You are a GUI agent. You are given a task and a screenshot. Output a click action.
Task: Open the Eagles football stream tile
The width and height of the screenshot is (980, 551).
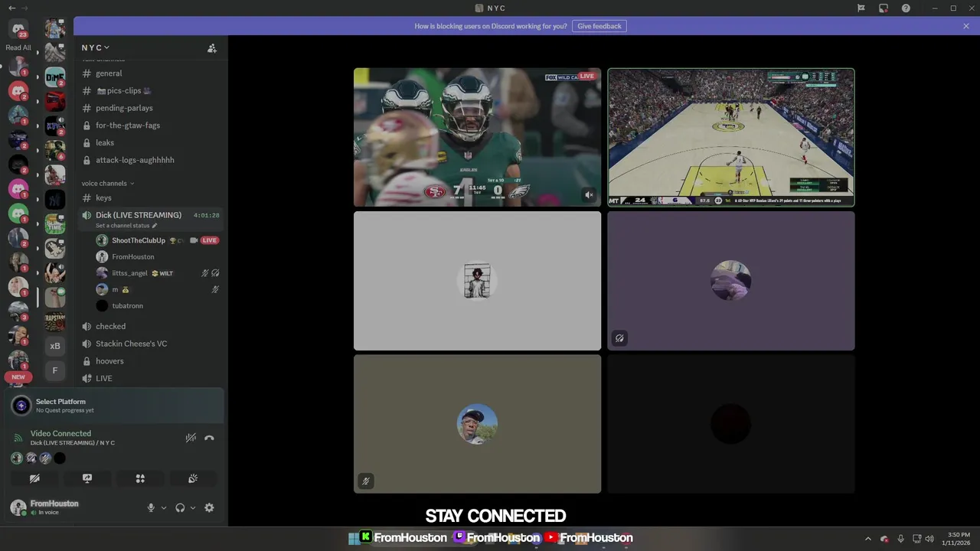click(x=477, y=138)
